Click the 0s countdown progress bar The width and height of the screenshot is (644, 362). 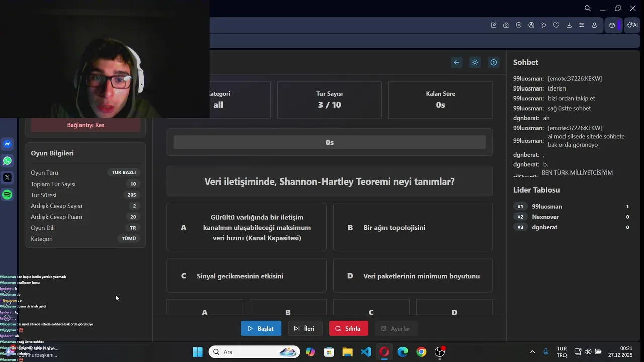pyautogui.click(x=330, y=142)
